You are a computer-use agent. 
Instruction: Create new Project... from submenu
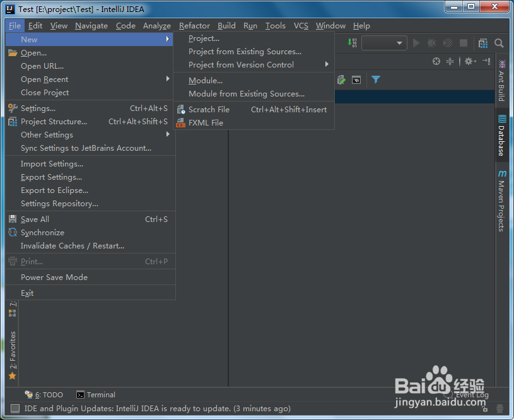pyautogui.click(x=254, y=38)
